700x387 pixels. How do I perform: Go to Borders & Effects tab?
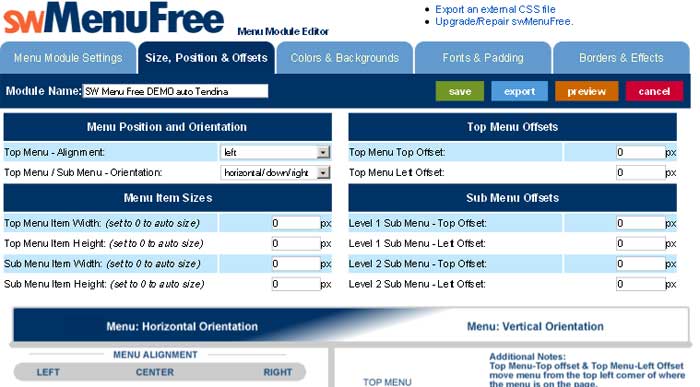tap(621, 58)
